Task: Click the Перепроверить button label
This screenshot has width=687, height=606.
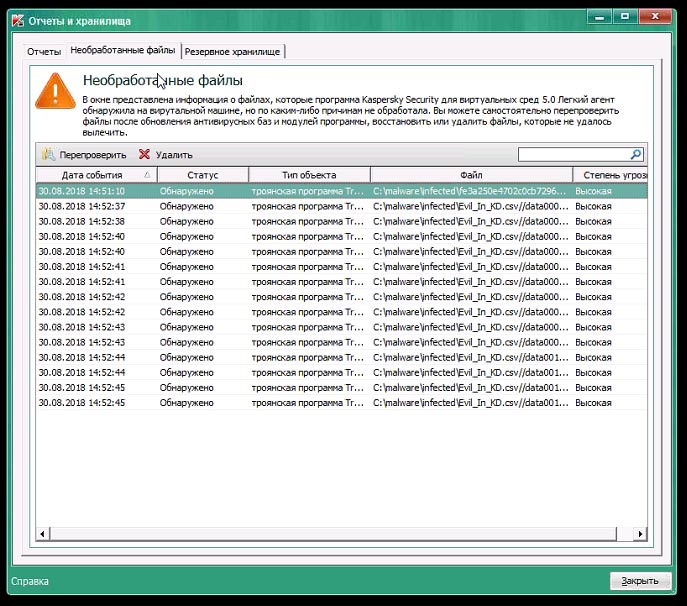Action: pos(93,155)
